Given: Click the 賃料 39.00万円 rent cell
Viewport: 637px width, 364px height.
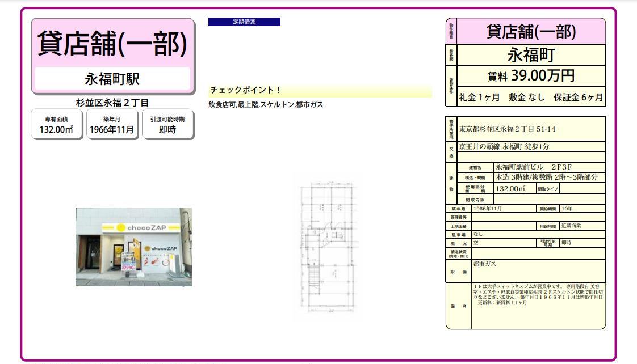Looking at the screenshot, I should pyautogui.click(x=531, y=76).
